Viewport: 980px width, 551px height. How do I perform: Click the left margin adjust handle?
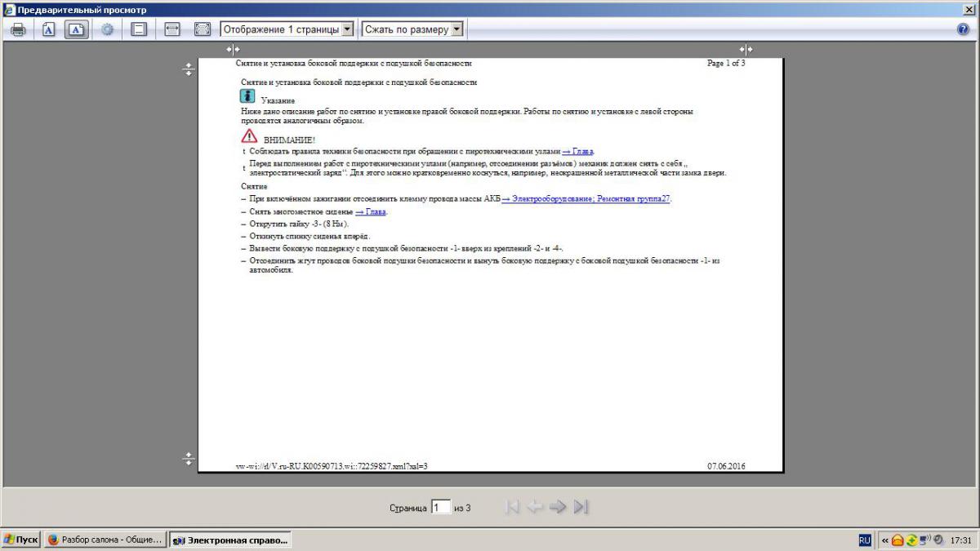click(233, 50)
